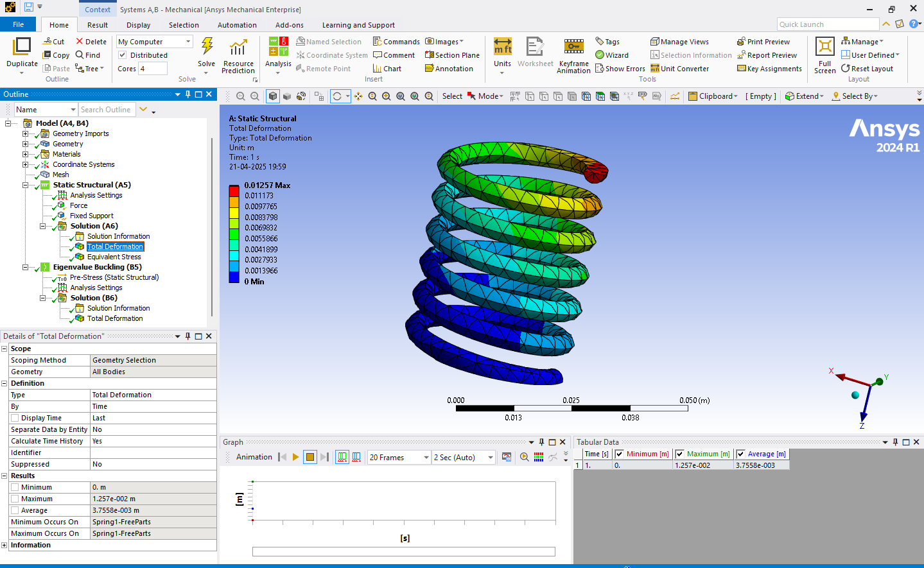Open the Selection ribbon tab
The image size is (924, 568).
[184, 25]
